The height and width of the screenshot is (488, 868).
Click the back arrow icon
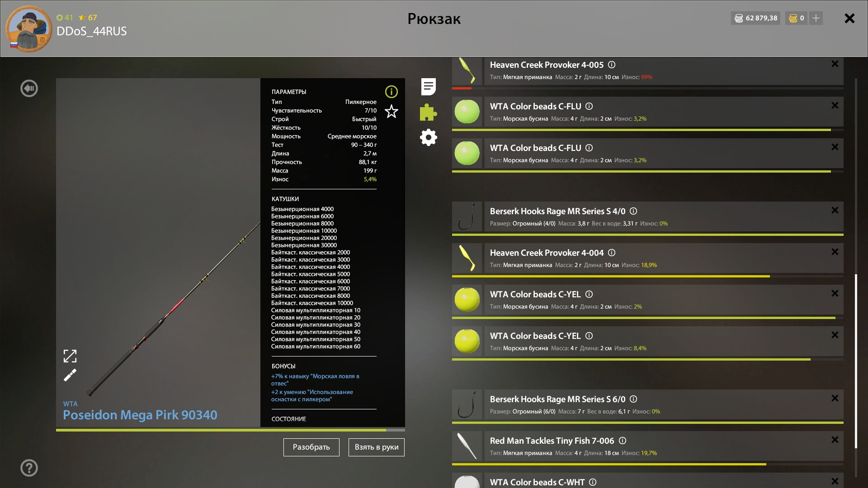(29, 88)
